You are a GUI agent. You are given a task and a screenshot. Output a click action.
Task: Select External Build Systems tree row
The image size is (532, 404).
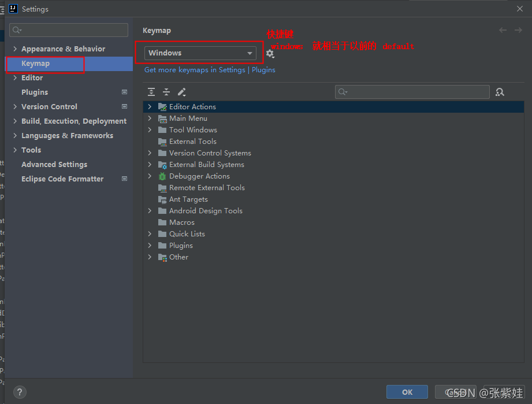pos(333,165)
